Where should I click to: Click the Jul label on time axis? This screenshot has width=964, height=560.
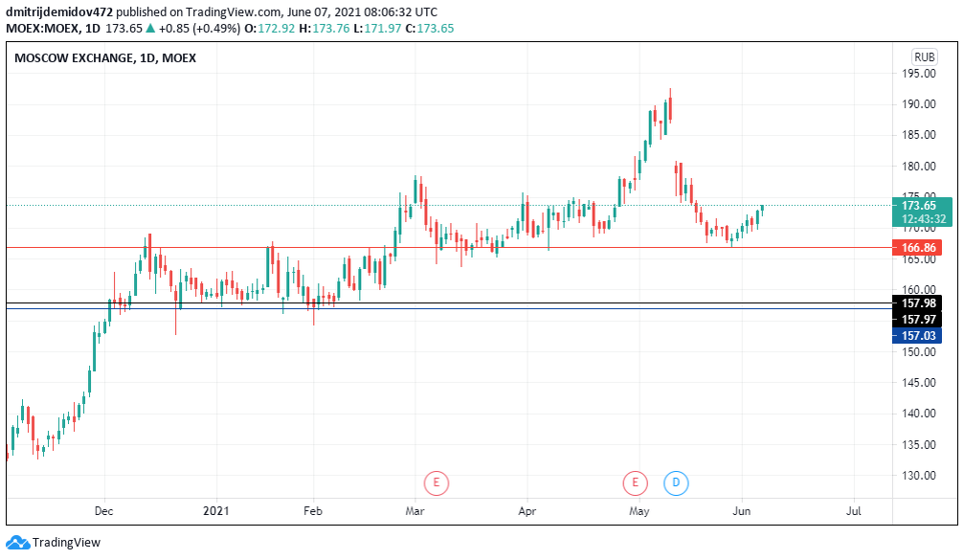[853, 511]
